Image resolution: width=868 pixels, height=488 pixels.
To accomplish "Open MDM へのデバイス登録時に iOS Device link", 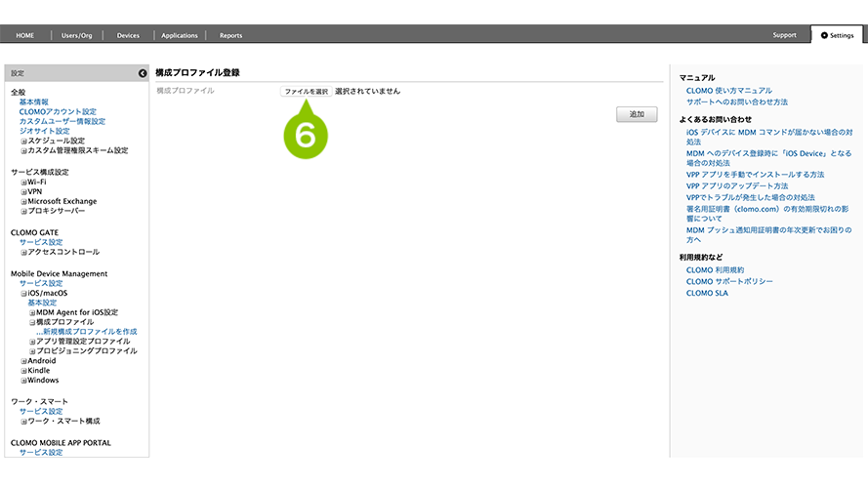I will tap(769, 158).
